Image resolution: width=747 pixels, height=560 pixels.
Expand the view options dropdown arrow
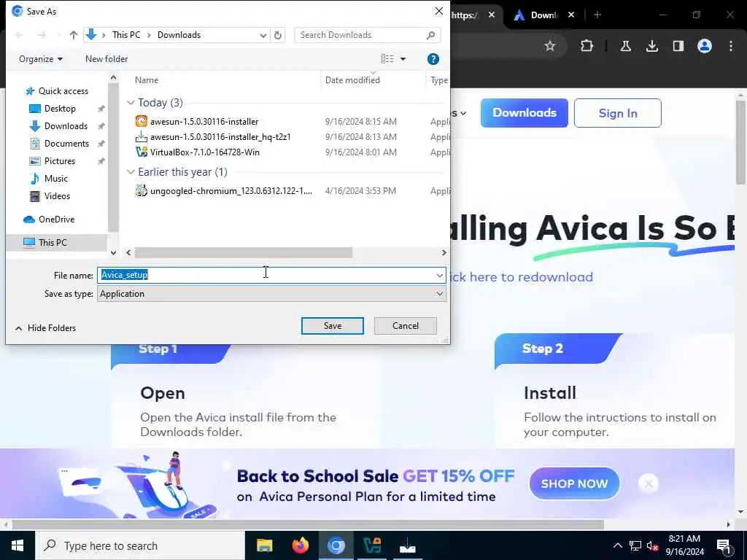tap(403, 59)
